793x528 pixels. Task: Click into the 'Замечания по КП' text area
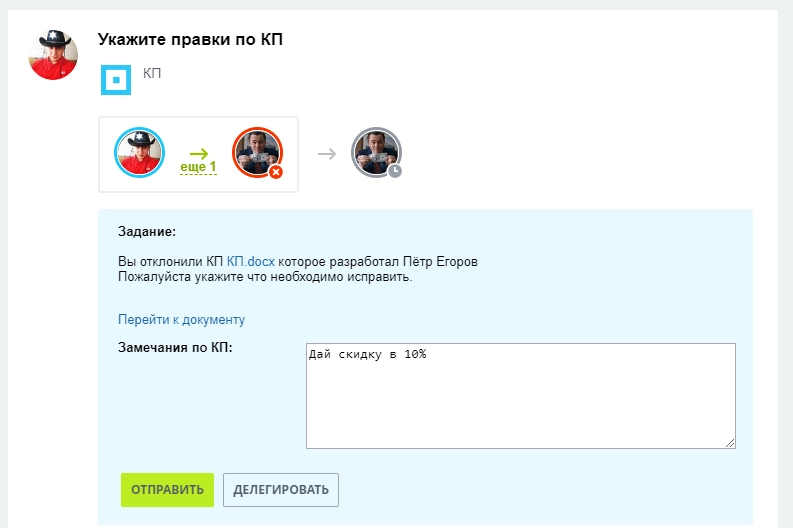[x=520, y=396]
